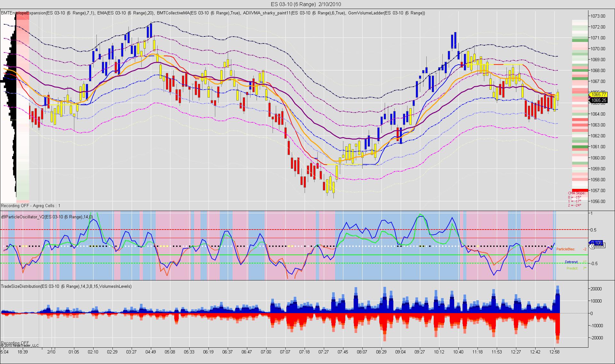Select the 03:27 time axis label

click(x=131, y=352)
